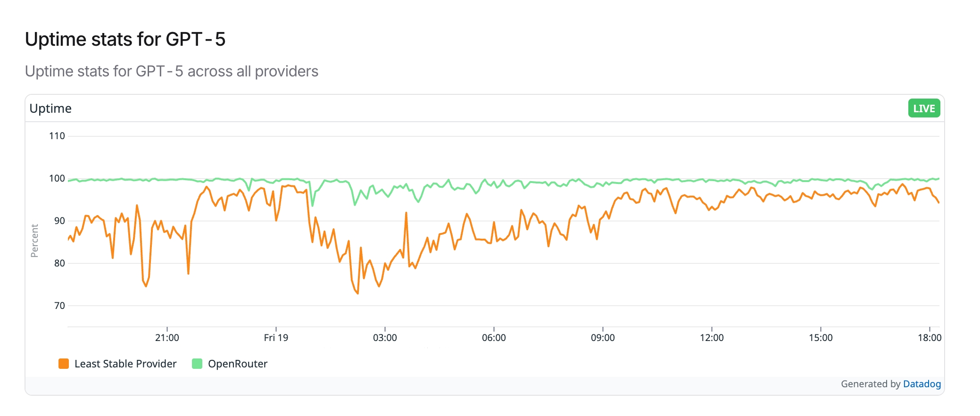Screen dimensions: 980x416
Task: Click the vertical Percent axis label
Action: point(34,241)
